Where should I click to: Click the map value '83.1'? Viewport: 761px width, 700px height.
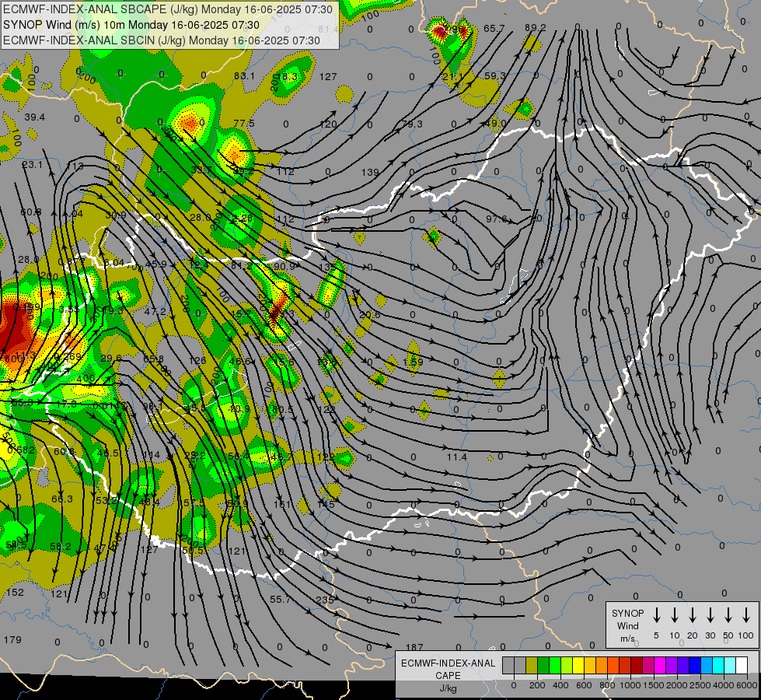point(244,75)
